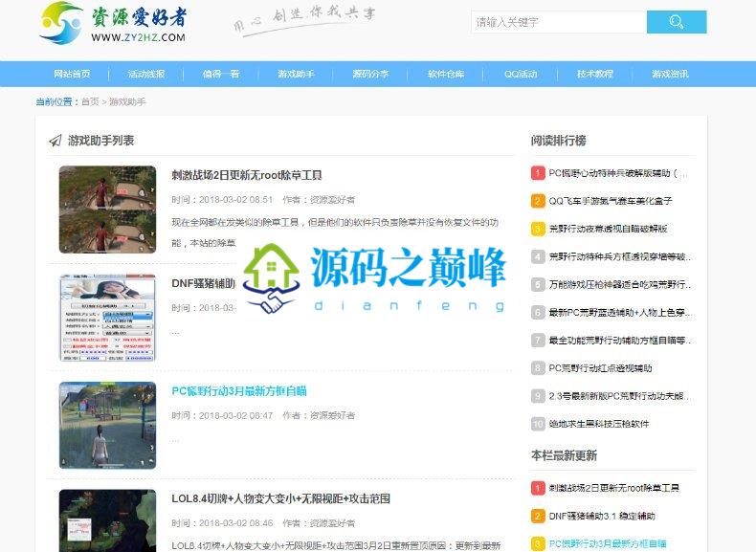Open article 刺激战场2日更新无root除草工具 in main list

247,175
